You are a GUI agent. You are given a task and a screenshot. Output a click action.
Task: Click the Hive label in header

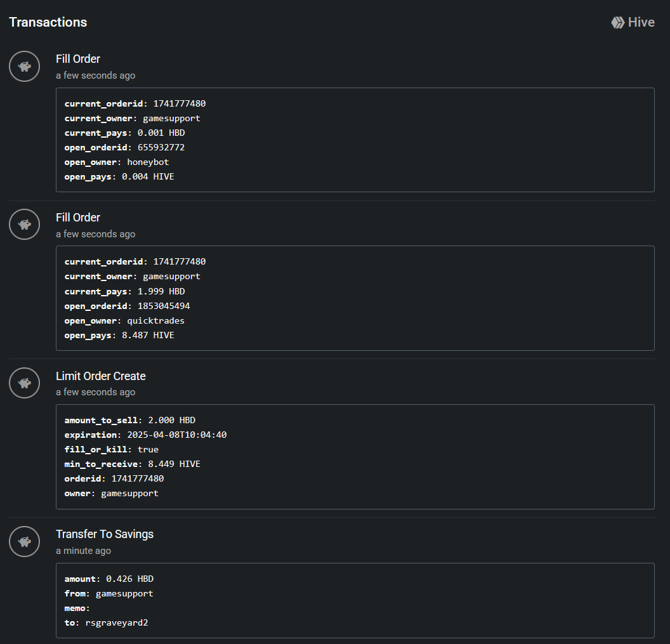coord(641,22)
